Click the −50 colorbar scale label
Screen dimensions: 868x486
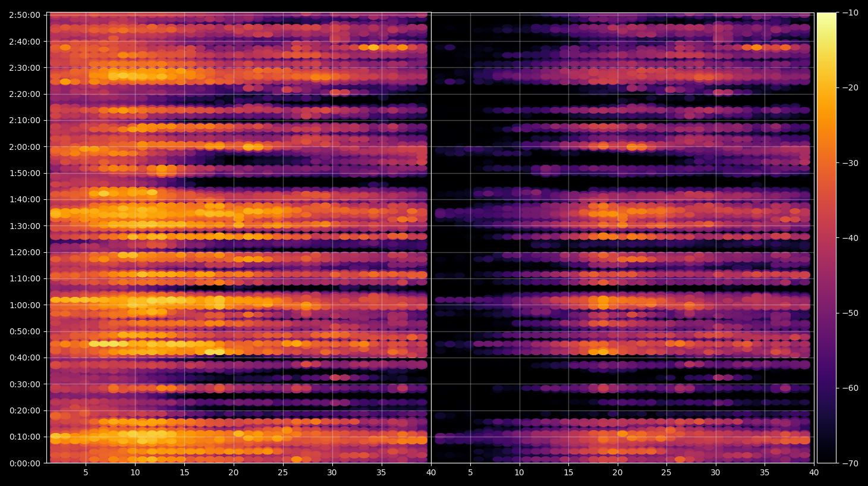pyautogui.click(x=850, y=313)
